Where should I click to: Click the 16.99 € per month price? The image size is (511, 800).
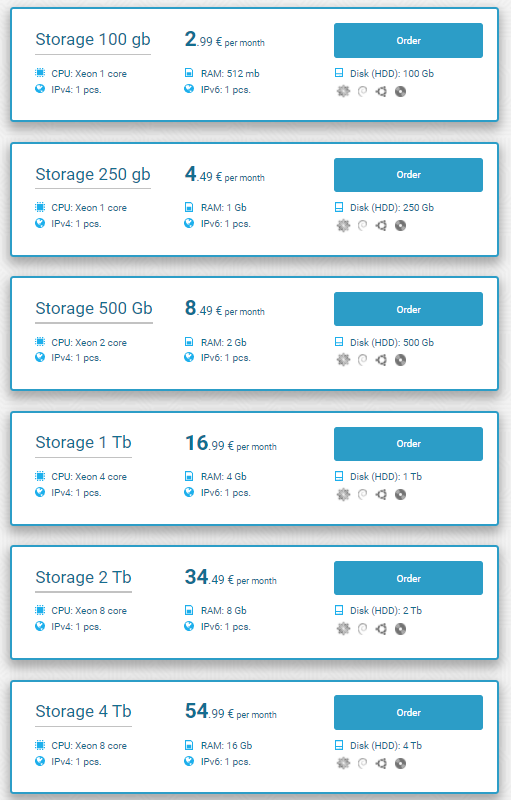pyautogui.click(x=231, y=443)
